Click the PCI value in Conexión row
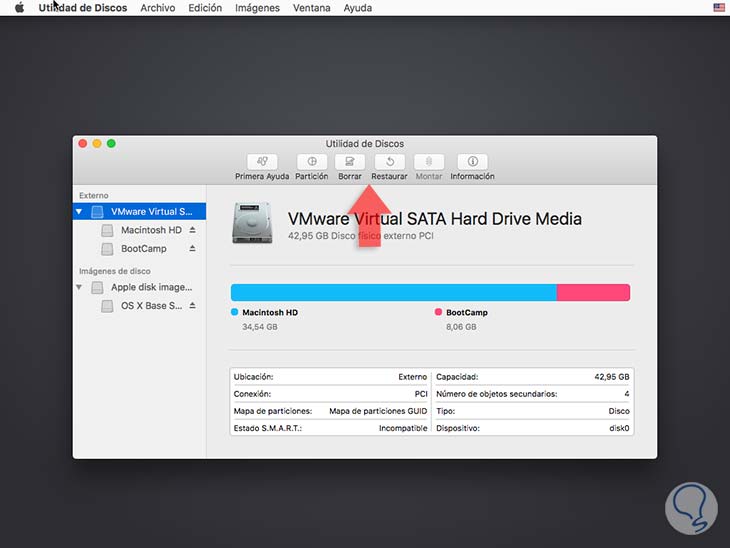730x548 pixels. click(x=421, y=394)
